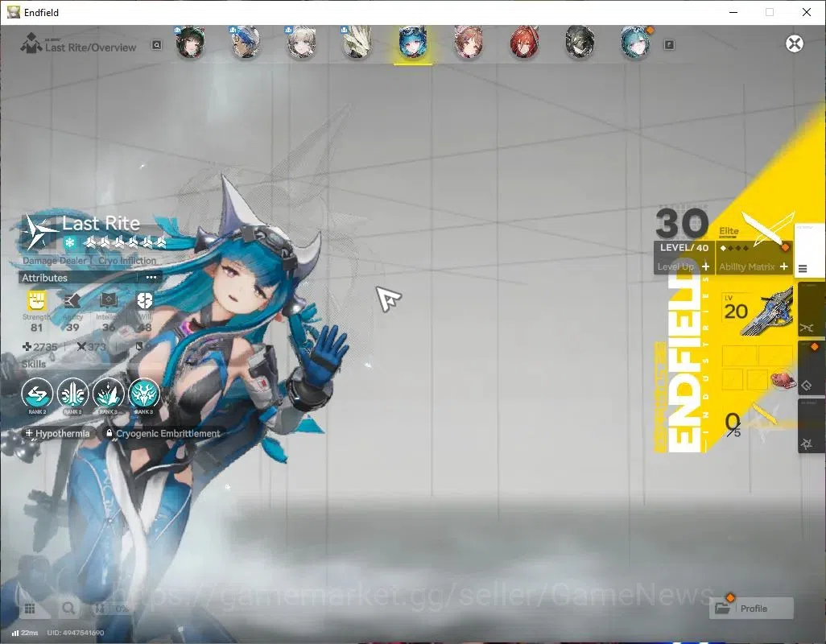Open the trident-shaped Rank 3 skill icon
The width and height of the screenshot is (826, 644).
(72, 394)
